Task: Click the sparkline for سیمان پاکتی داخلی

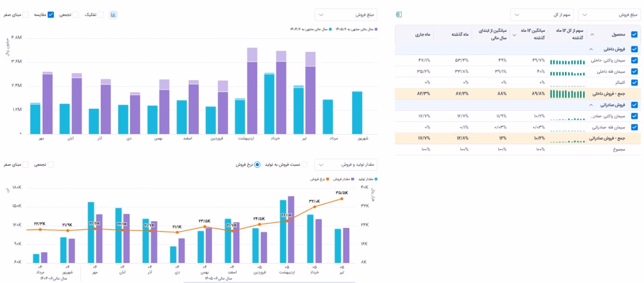Action: click(x=568, y=60)
